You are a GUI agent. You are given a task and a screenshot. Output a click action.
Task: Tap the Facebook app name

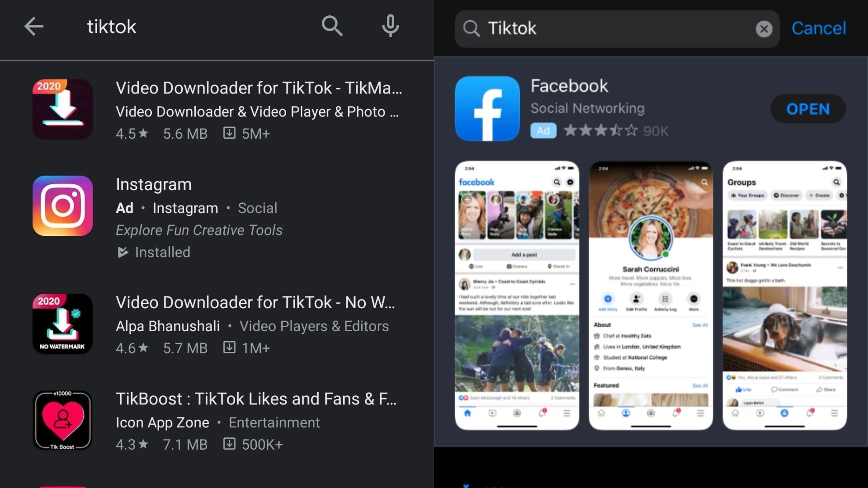point(569,86)
